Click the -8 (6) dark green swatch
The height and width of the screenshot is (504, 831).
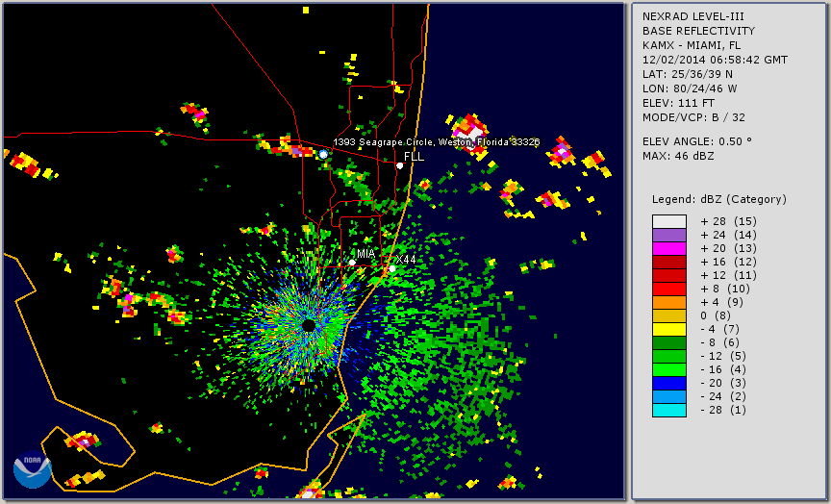click(x=669, y=342)
